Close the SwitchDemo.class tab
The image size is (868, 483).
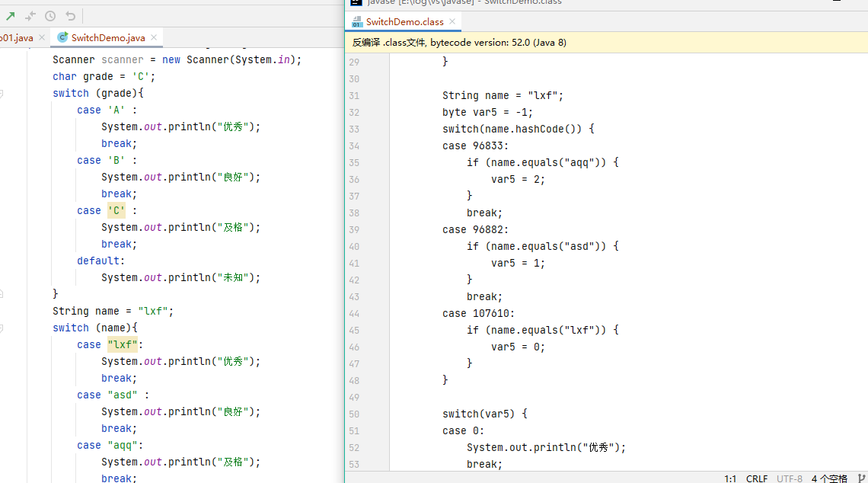point(452,21)
